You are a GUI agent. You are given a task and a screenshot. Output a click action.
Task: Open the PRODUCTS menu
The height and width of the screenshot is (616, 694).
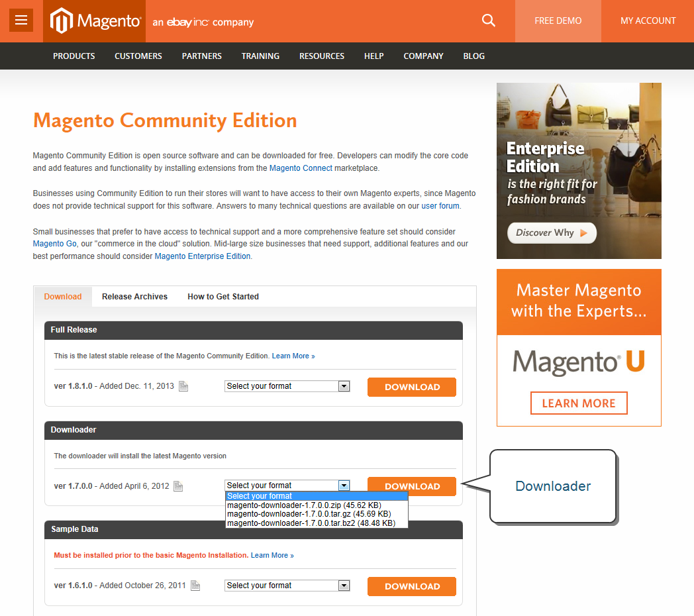(x=74, y=56)
